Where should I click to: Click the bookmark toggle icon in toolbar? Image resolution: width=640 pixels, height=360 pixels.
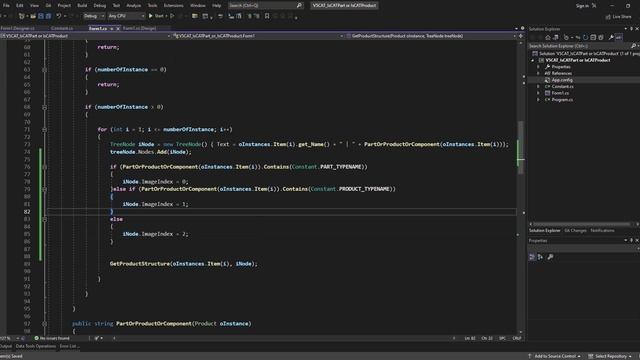267,16
